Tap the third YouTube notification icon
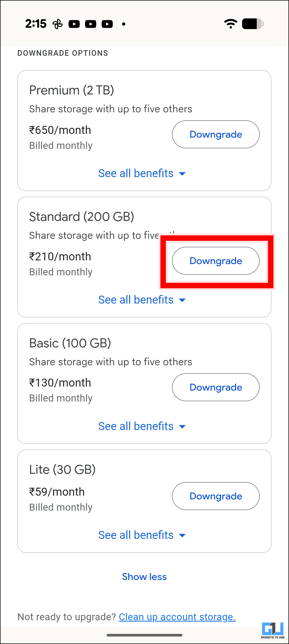This screenshot has height=644, width=289. point(107,24)
